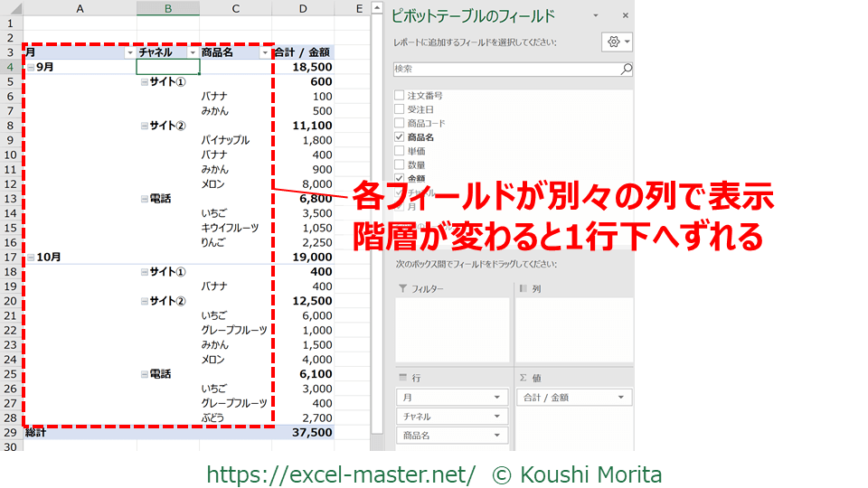The width and height of the screenshot is (868, 488).
Task: Open dropdown for 合計 / 金額 in values area
Action: tap(622, 398)
